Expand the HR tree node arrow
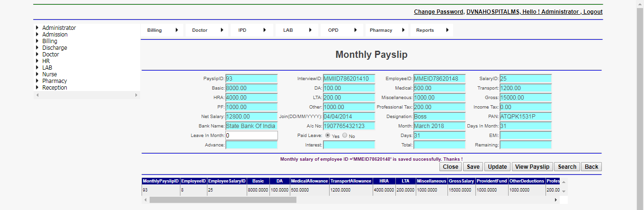This screenshot has width=644, height=210. pyautogui.click(x=37, y=61)
